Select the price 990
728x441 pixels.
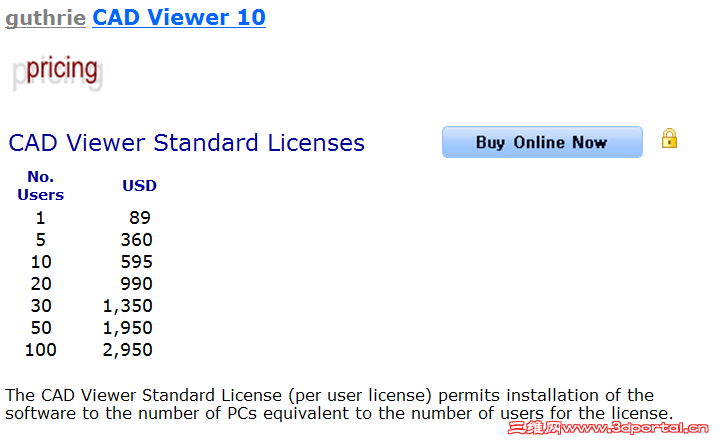pos(136,284)
